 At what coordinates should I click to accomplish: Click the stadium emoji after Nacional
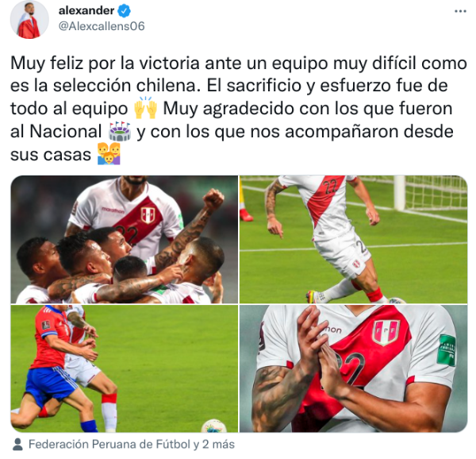pos(120,131)
